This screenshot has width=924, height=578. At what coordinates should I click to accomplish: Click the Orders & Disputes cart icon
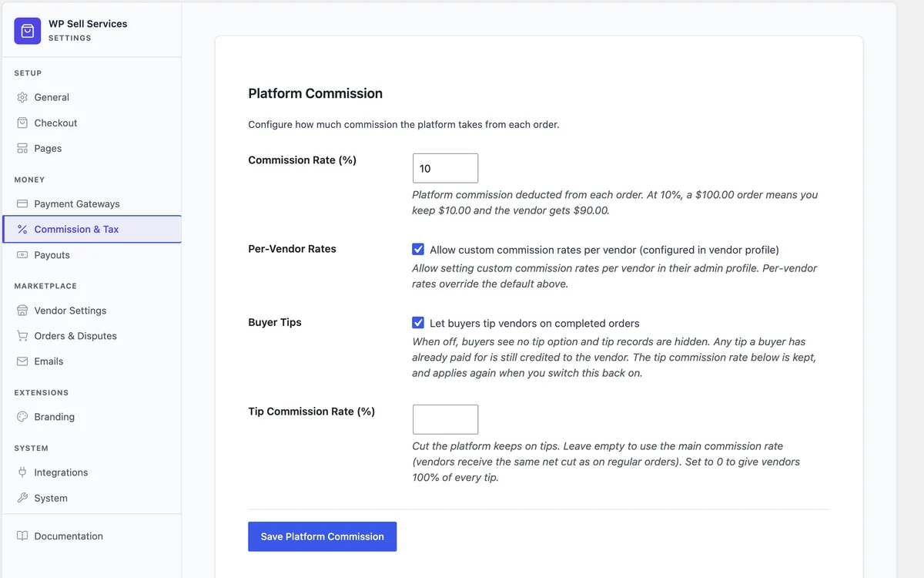coord(22,335)
